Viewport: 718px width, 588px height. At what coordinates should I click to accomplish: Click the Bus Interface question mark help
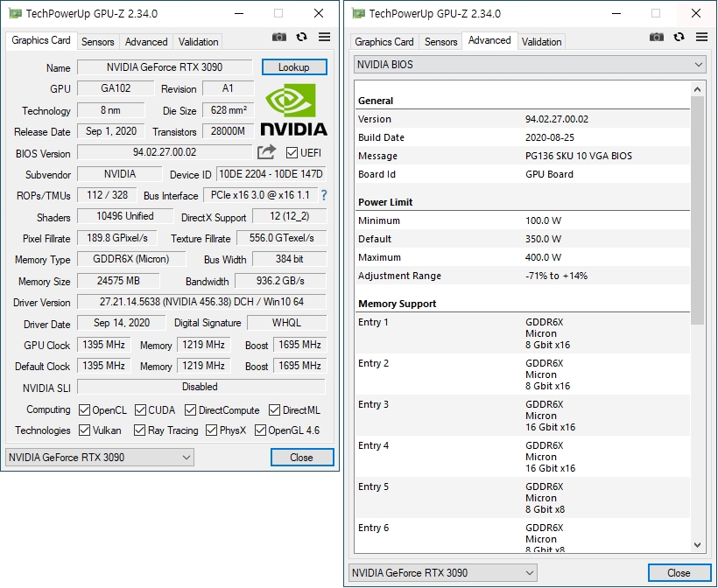(x=324, y=195)
